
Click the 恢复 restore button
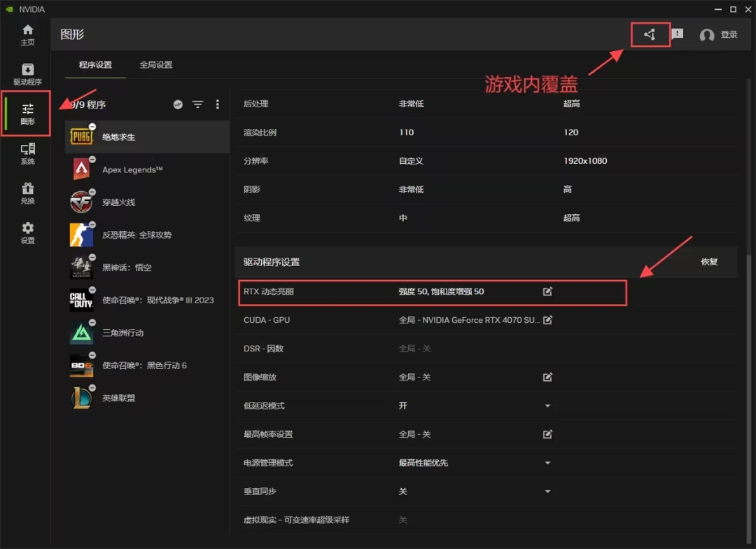709,261
